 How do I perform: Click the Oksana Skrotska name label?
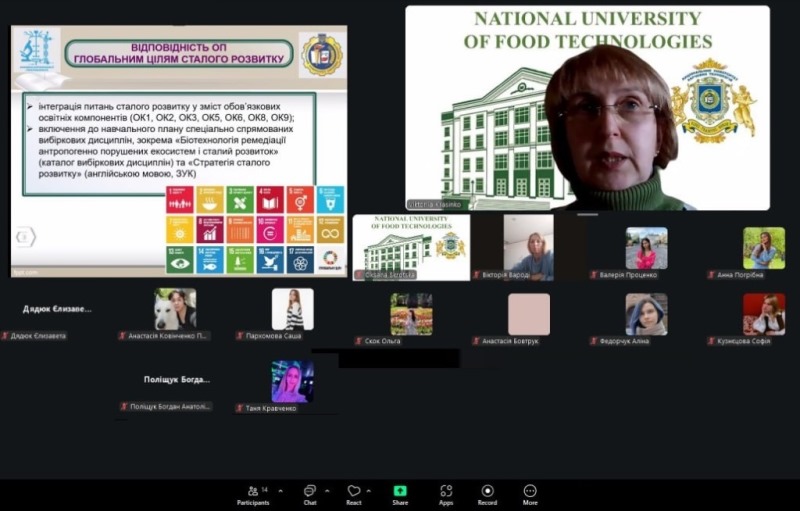(390, 275)
